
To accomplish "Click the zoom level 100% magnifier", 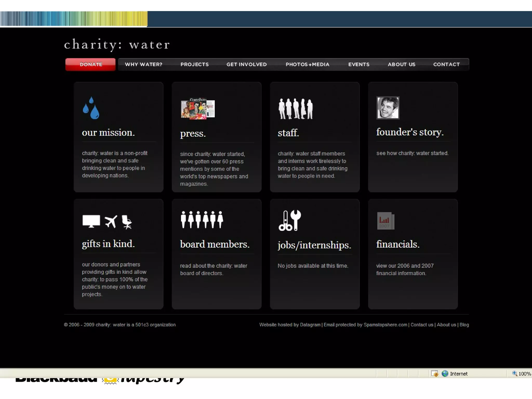I will click(515, 374).
